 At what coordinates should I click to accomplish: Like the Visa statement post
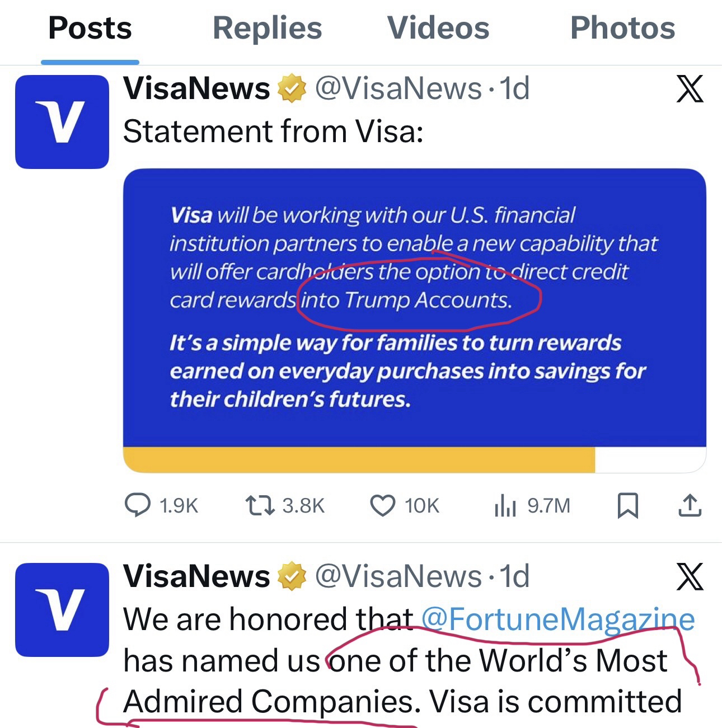pos(383,505)
